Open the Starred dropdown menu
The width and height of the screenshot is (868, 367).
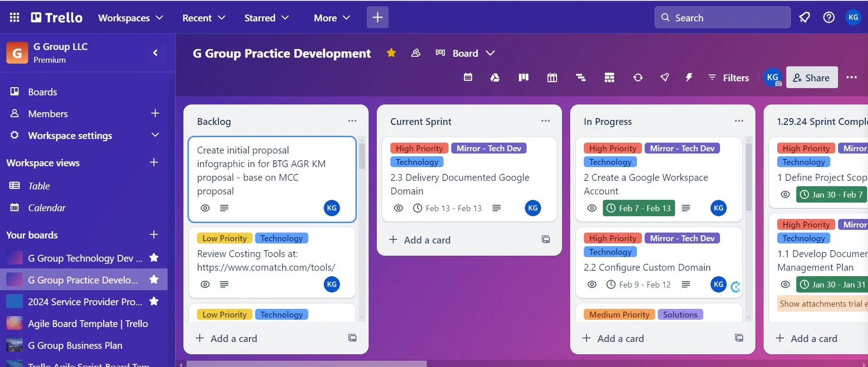click(266, 18)
